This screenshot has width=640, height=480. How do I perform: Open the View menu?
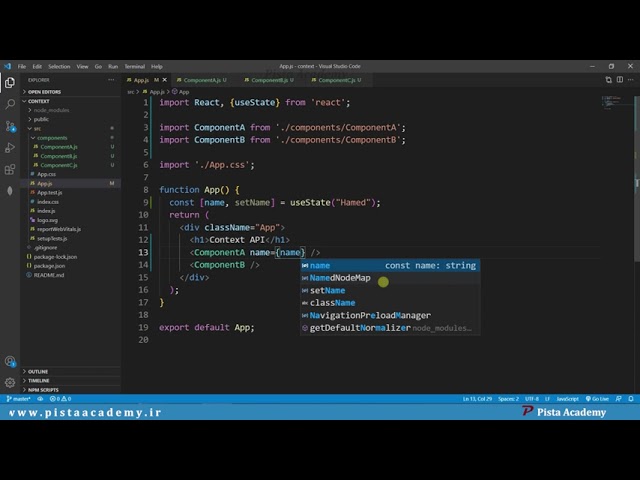[x=82, y=67]
